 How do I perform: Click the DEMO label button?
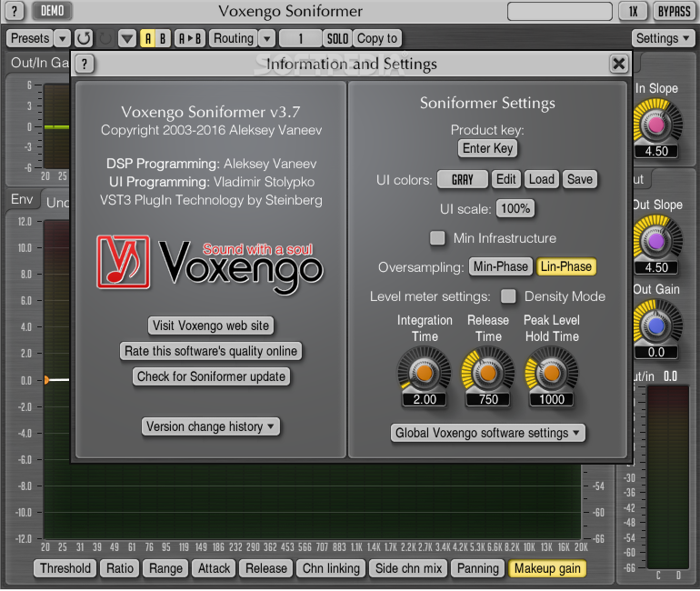pyautogui.click(x=52, y=11)
